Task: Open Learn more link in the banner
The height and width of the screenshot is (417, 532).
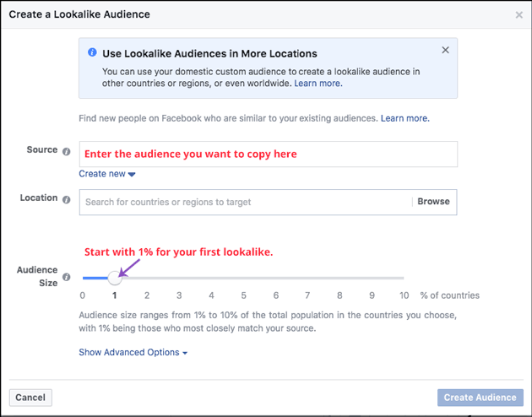Action: coord(318,84)
